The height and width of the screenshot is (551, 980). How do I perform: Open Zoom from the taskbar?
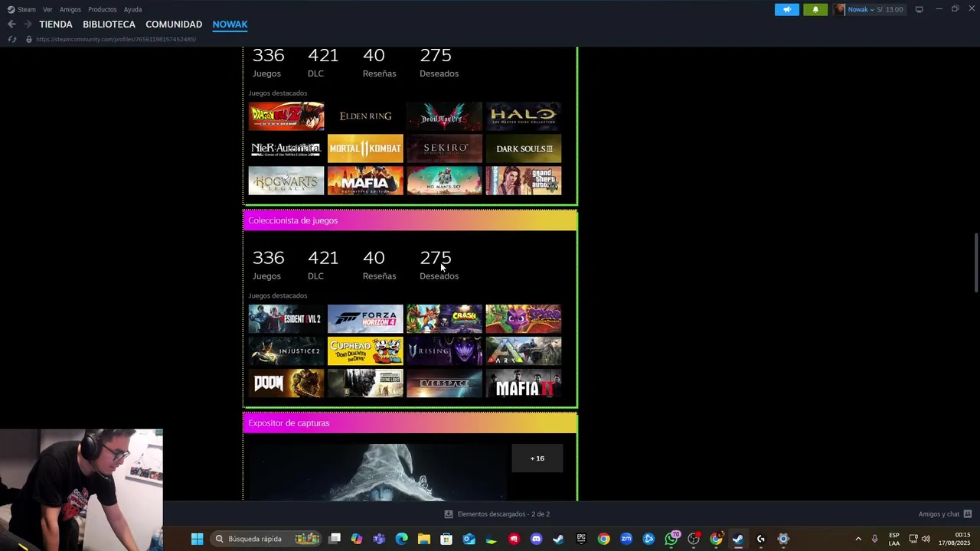626,539
